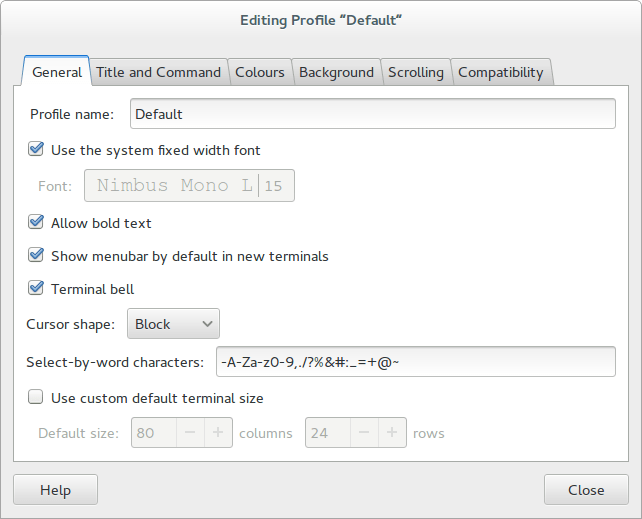Open the Compatibility tab
The image size is (642, 519).
pyautogui.click(x=500, y=72)
